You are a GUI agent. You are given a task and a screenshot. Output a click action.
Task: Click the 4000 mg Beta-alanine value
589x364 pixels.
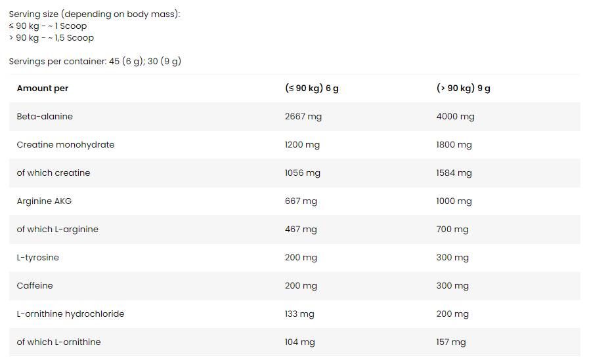pos(455,117)
